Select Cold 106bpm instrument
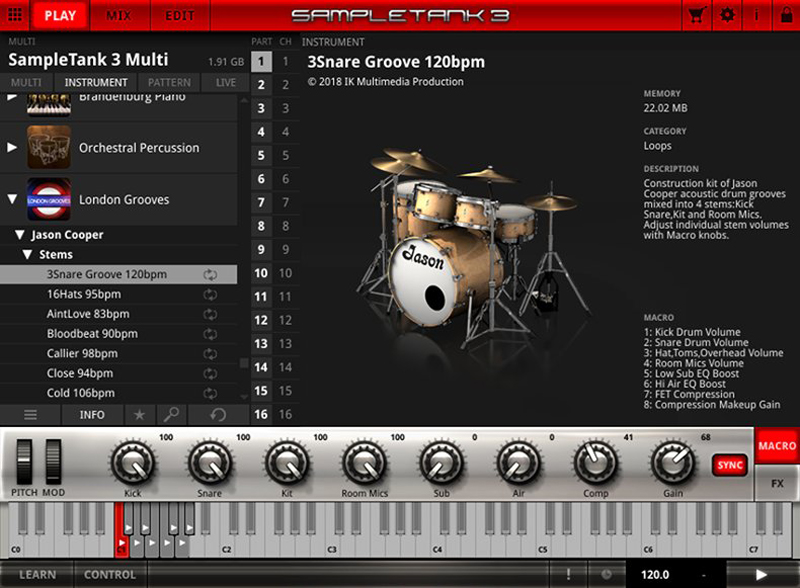The image size is (800, 588). click(118, 393)
